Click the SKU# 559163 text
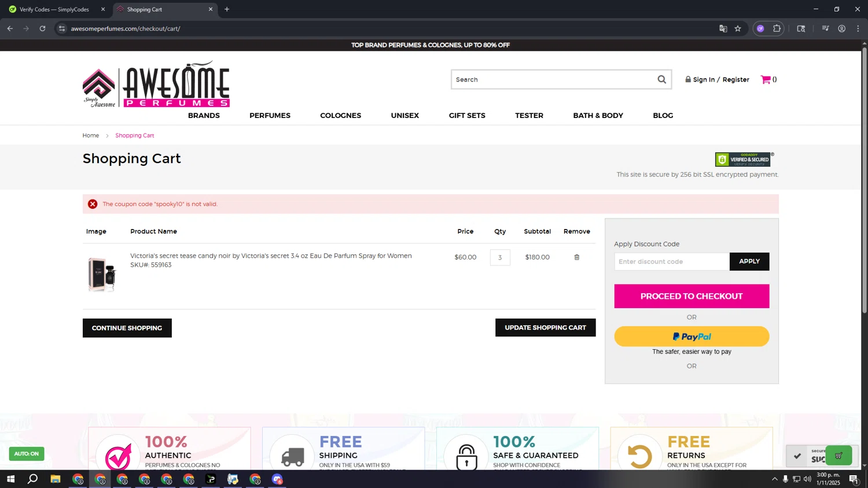 click(x=151, y=265)
